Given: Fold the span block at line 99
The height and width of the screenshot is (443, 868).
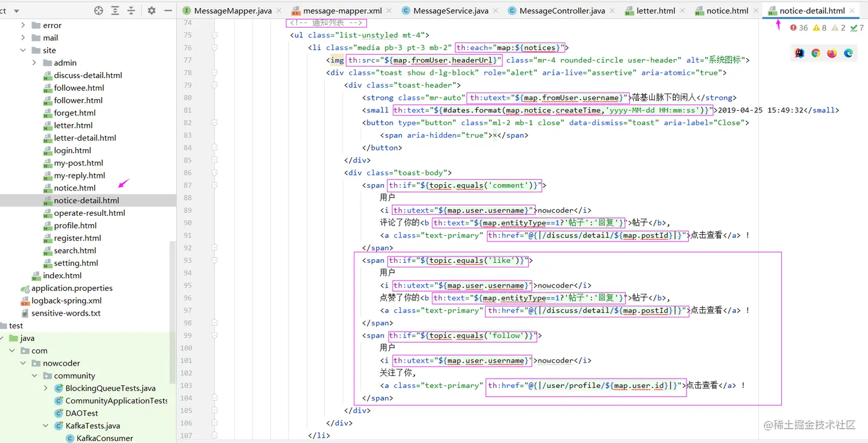Looking at the screenshot, I should point(214,336).
